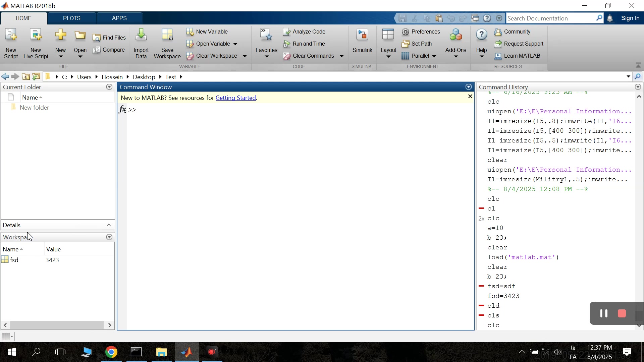Switch to the APPS tab

[119, 18]
